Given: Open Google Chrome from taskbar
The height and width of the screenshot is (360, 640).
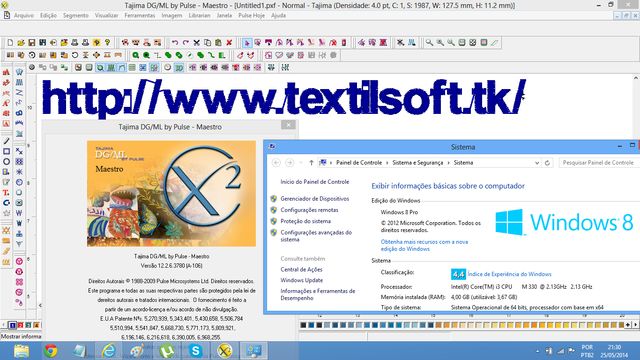Looking at the screenshot, I should [x=51, y=351].
